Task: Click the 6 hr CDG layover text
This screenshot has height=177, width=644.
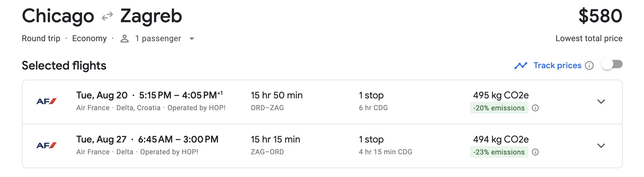Action: 373,108
